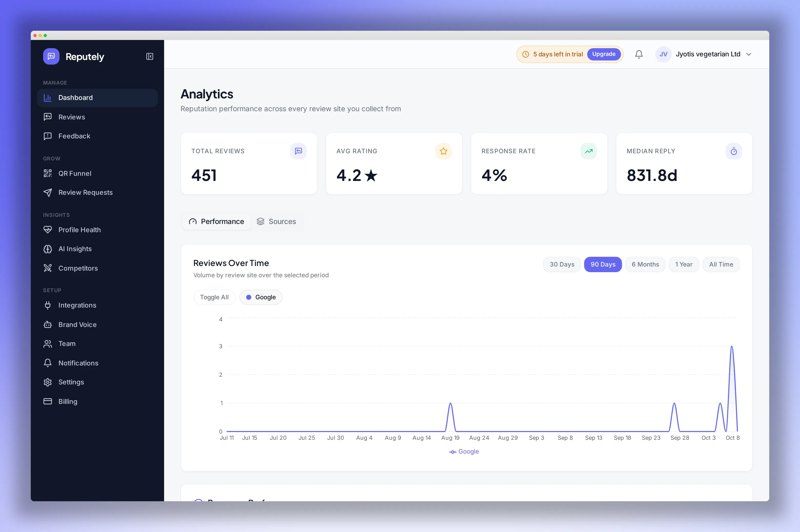
Task: Open Settings from the sidebar
Action: click(97, 382)
